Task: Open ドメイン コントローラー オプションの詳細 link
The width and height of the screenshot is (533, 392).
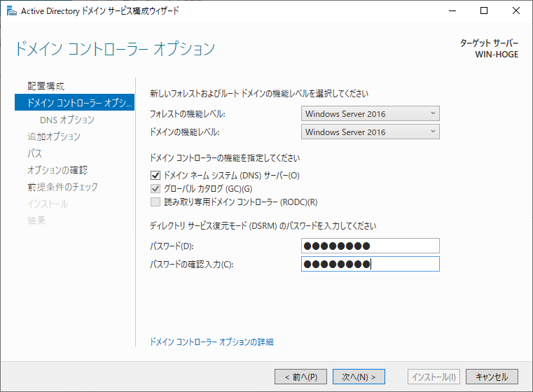Action: 212,342
